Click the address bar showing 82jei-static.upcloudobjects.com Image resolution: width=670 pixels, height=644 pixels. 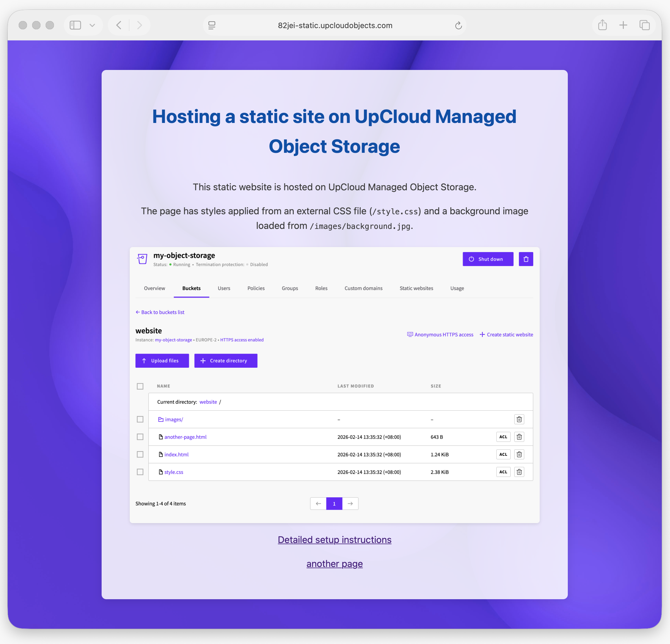(335, 25)
